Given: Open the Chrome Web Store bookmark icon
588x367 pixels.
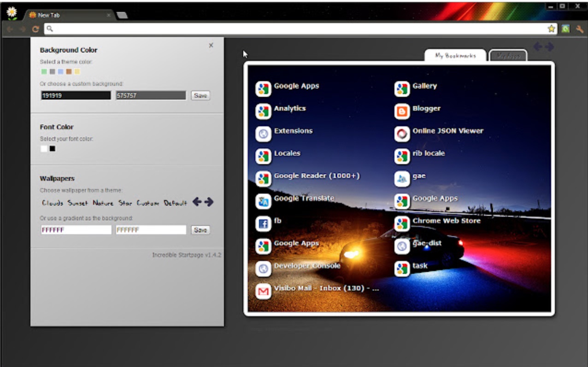Looking at the screenshot, I should coord(402,224).
